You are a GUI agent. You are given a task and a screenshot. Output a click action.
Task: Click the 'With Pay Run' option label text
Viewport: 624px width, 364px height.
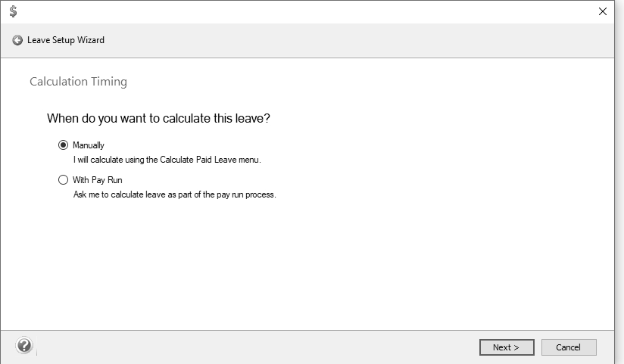[x=98, y=180]
